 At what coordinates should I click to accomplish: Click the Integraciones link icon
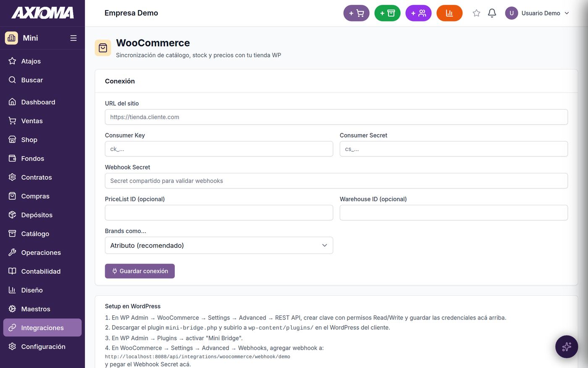click(12, 328)
